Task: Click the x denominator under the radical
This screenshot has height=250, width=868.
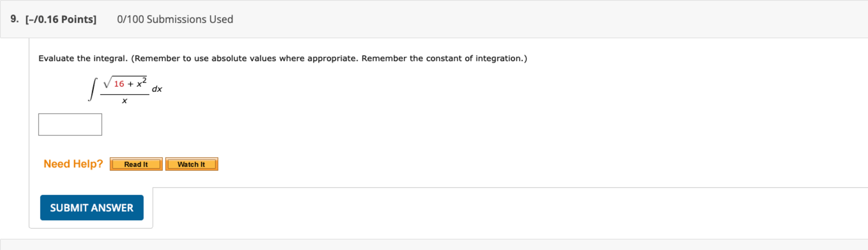Action: pyautogui.click(x=124, y=100)
